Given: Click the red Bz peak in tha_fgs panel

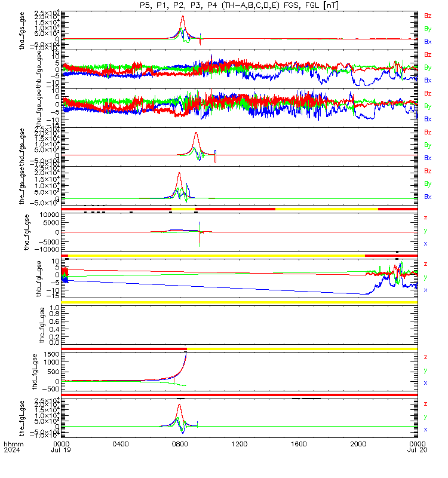Looking at the screenshot, I should (183, 17).
